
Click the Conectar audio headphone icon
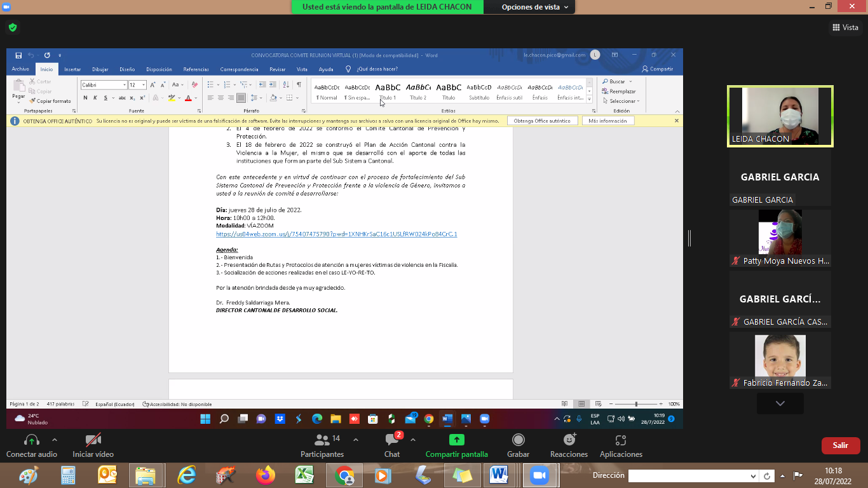(31, 440)
